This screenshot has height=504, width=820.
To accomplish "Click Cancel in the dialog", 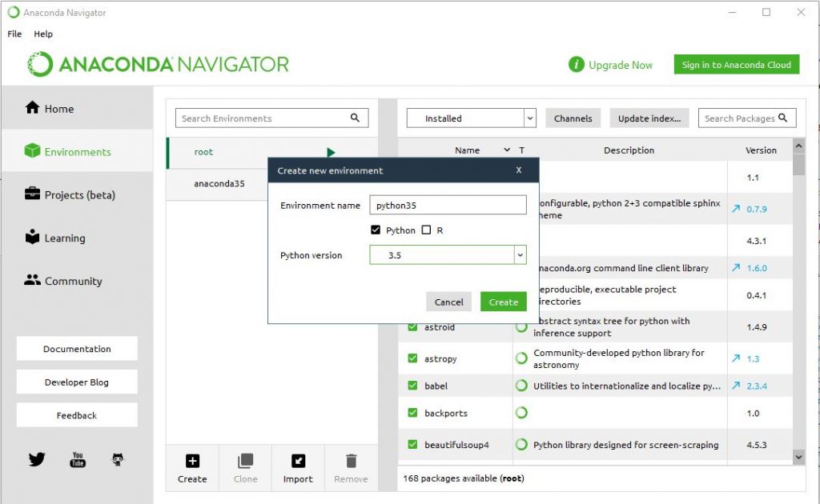I will (x=448, y=302).
